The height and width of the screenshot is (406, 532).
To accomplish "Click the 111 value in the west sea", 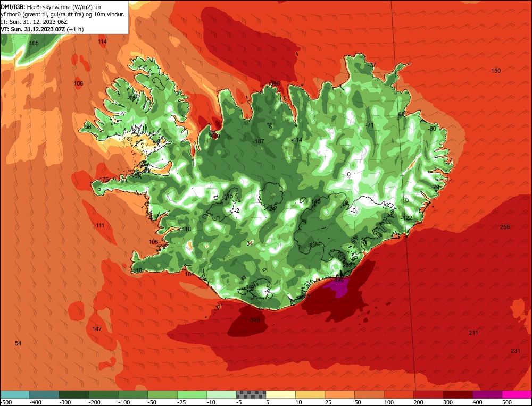I will pyautogui.click(x=100, y=226).
